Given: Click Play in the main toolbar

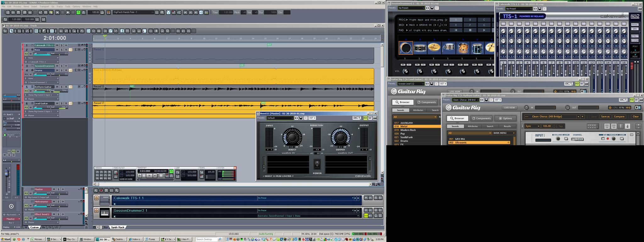Looking at the screenshot, I should coord(68,12).
